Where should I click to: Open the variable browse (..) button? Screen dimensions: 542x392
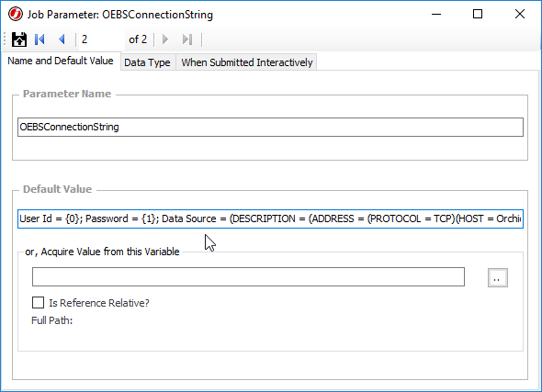497,277
